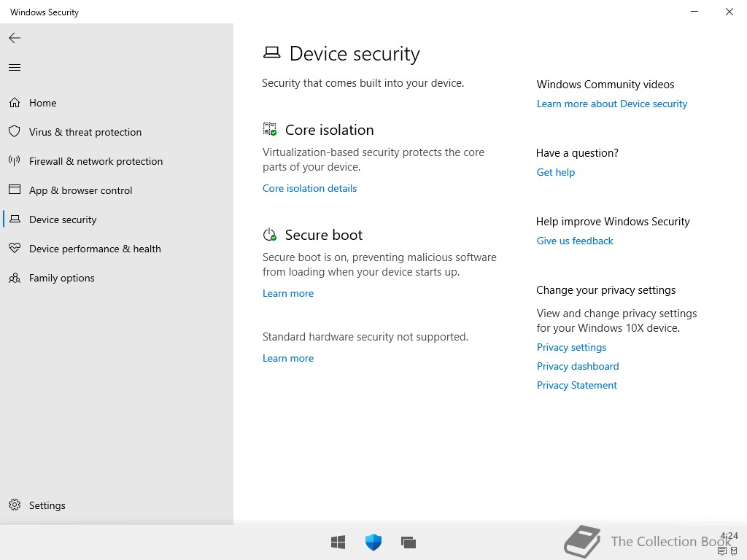Click the Home house icon
Image resolution: width=747 pixels, height=560 pixels.
click(15, 103)
